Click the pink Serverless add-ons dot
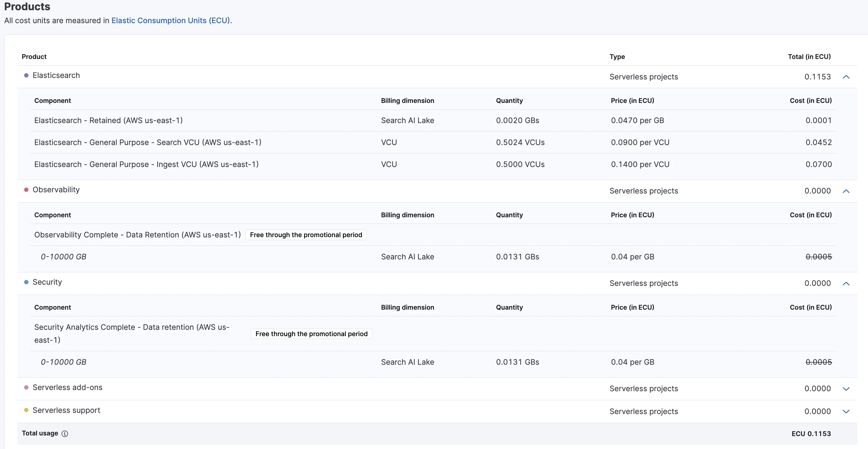The height and width of the screenshot is (449, 868). click(x=26, y=387)
